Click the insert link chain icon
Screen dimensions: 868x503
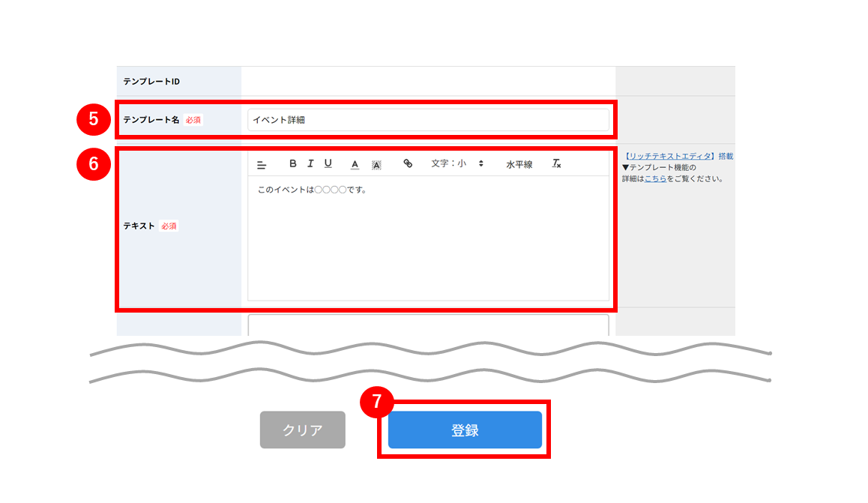[408, 163]
